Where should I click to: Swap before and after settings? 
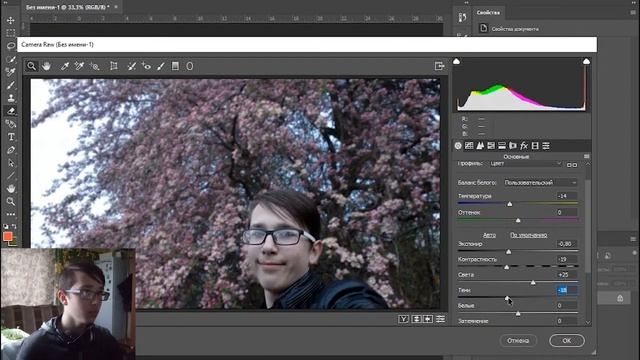[x=416, y=319]
